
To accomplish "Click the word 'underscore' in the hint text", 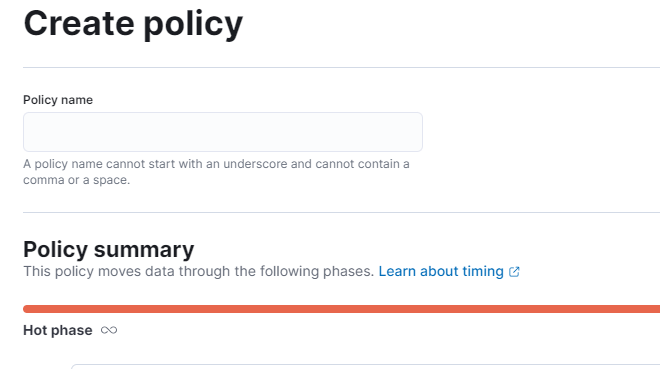I will click(255, 164).
